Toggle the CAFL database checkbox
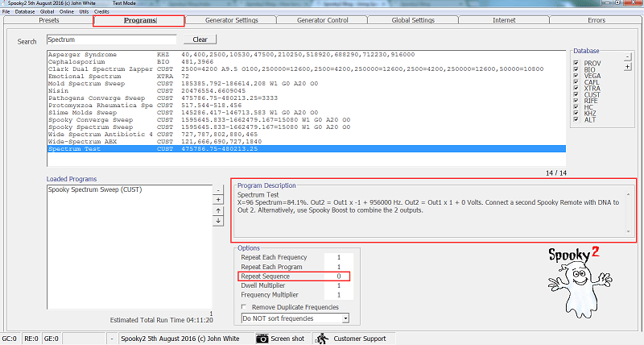This screenshot has width=644, height=345. click(576, 82)
